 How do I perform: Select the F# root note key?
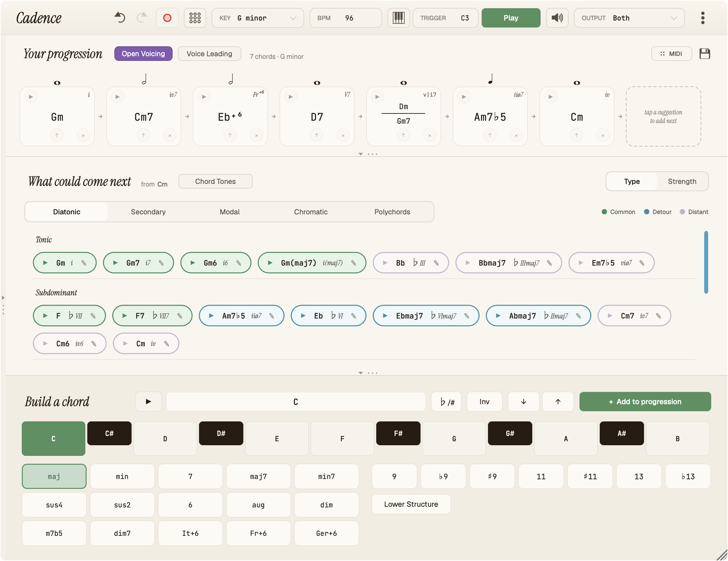click(x=398, y=433)
